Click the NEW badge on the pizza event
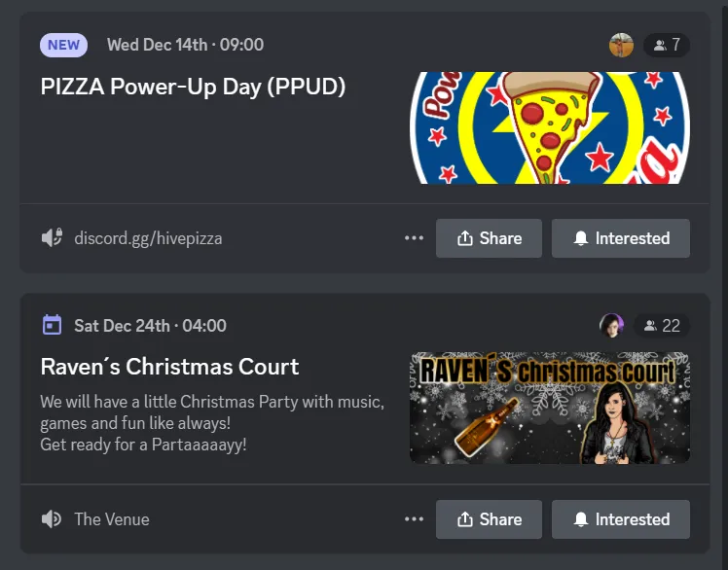Viewport: 728px width, 570px height. tap(63, 45)
